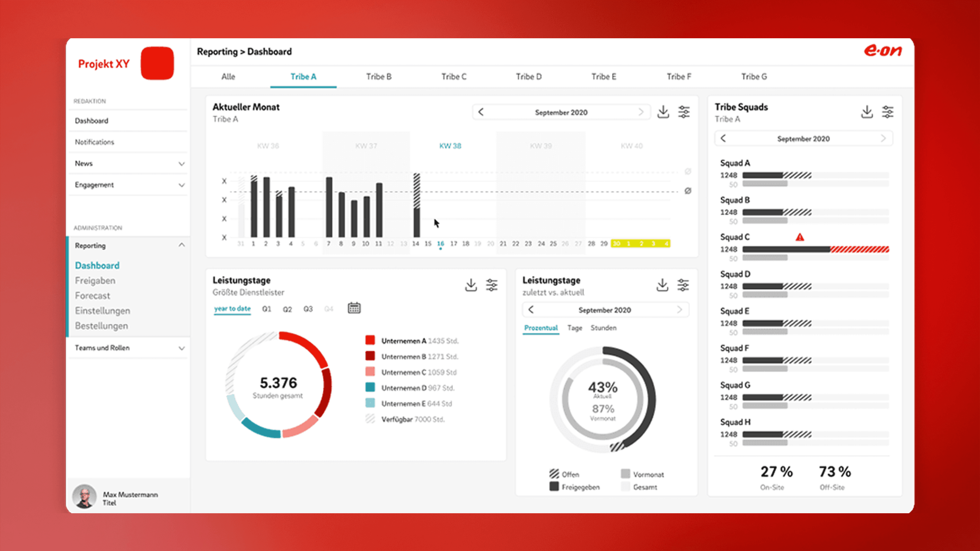The image size is (980, 551).
Task: Open the calendar picker in Leistungstage
Action: (x=354, y=308)
